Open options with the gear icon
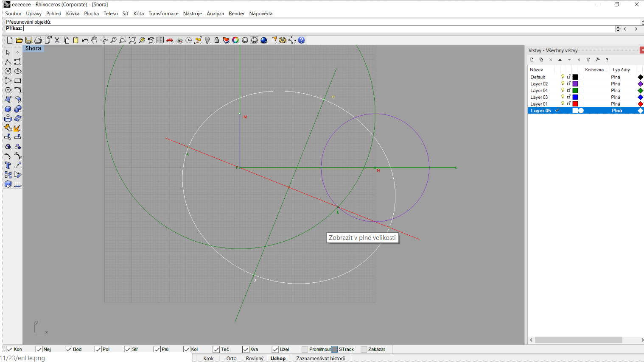This screenshot has width=644, height=362. coord(283,40)
